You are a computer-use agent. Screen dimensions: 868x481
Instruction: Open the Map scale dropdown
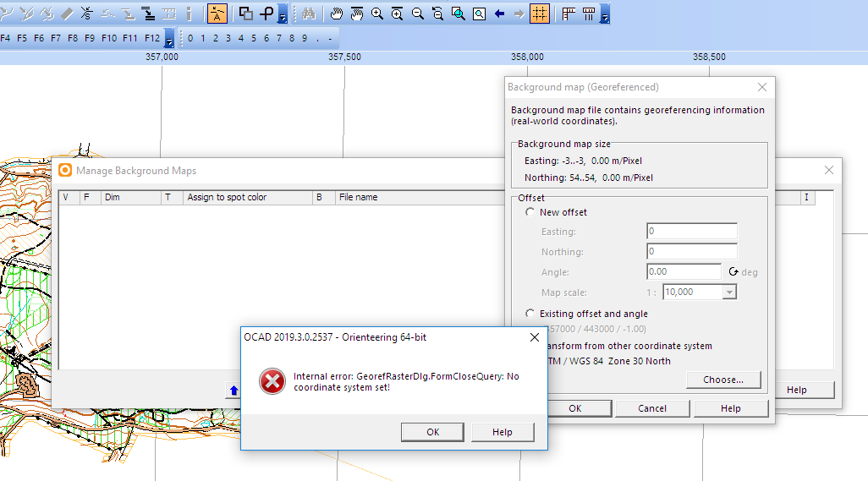[729, 292]
